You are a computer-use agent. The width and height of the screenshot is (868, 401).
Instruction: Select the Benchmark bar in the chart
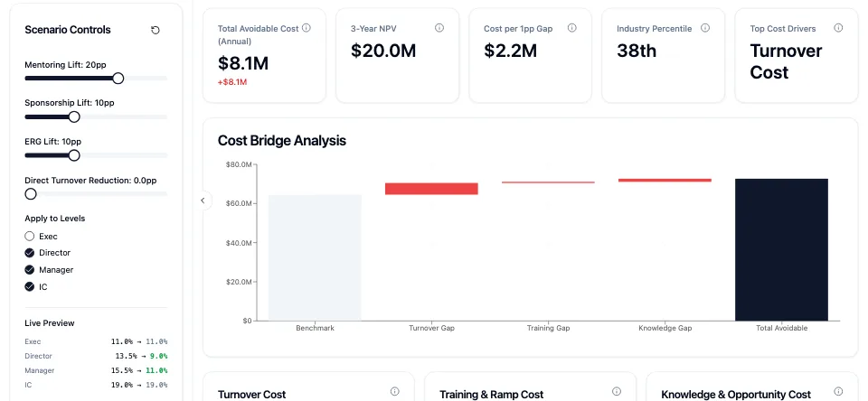(x=315, y=257)
